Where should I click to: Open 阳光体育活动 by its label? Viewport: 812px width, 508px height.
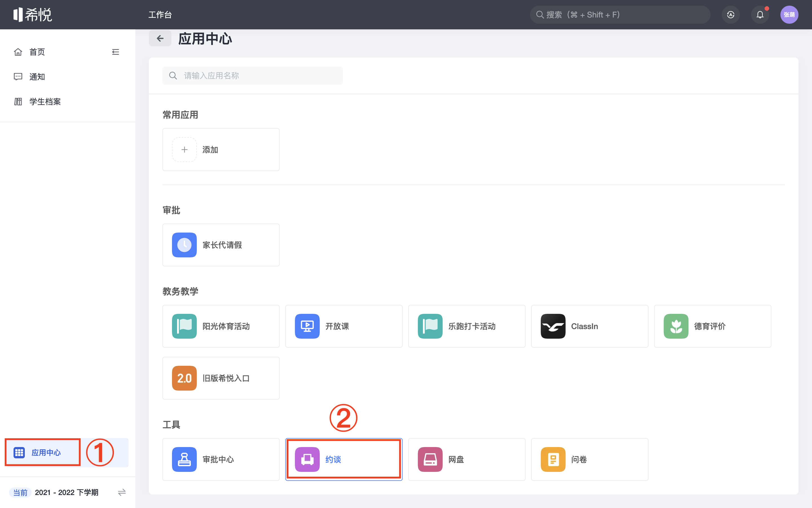[226, 326]
